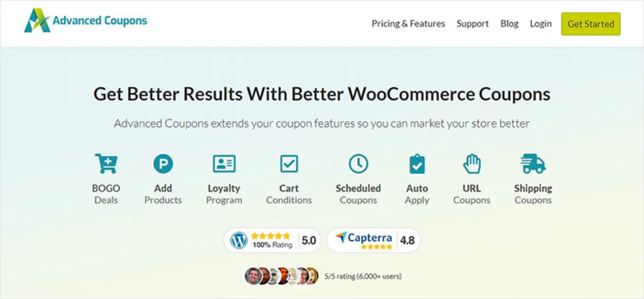Click the WordPress logo in rating badge
Image resolution: width=644 pixels, height=299 pixels.
(x=239, y=241)
